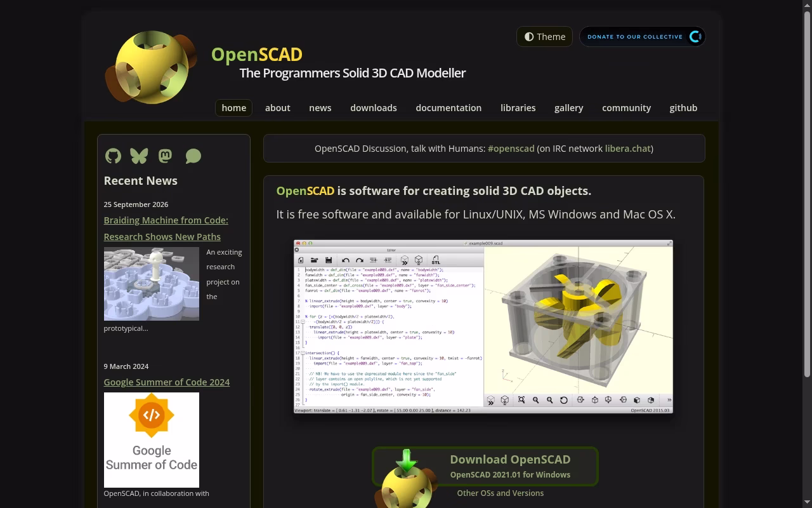Screen dimensions: 812x508
Task: Click the Bluesky butterfly icon
Action: click(139, 156)
